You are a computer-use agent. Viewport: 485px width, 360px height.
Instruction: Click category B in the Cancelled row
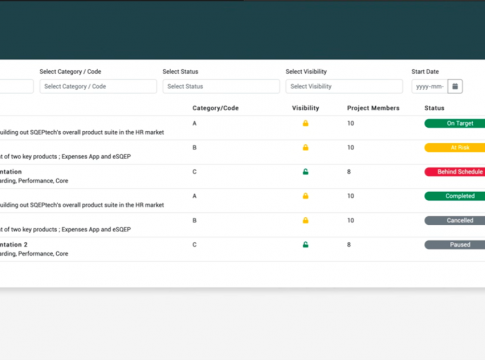194,220
